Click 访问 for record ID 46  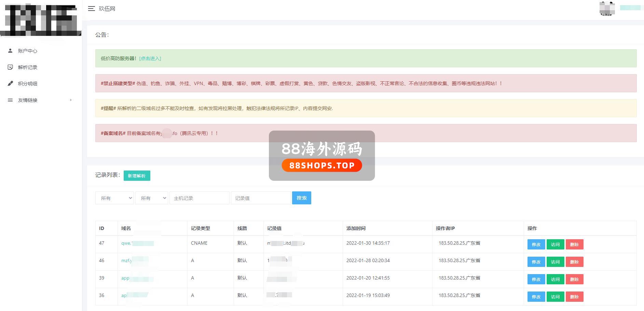[x=555, y=262]
